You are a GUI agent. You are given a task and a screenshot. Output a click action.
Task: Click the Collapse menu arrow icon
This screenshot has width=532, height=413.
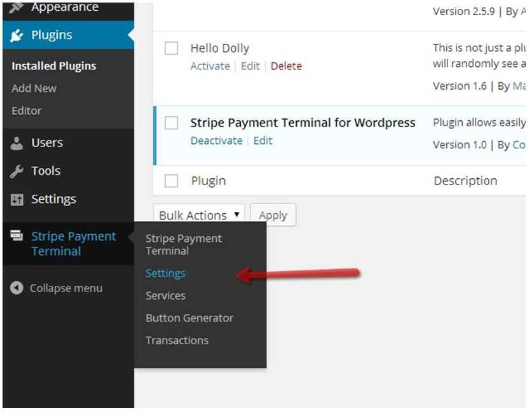17,288
